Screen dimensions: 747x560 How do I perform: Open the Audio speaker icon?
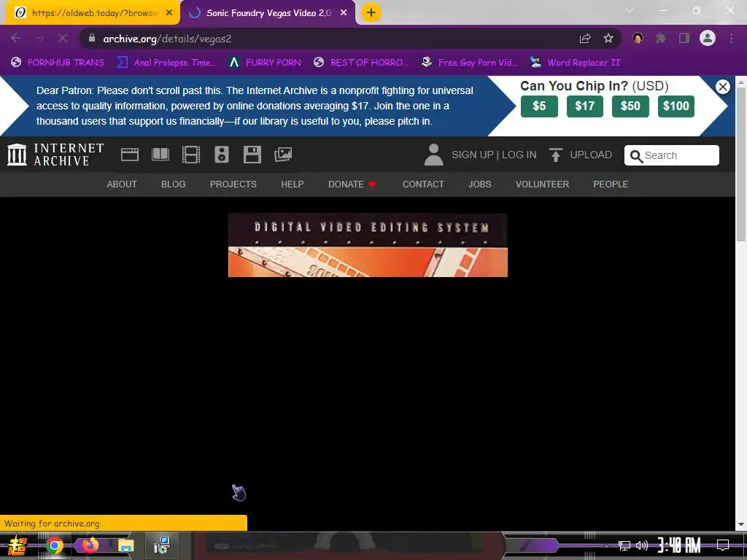[x=222, y=155]
